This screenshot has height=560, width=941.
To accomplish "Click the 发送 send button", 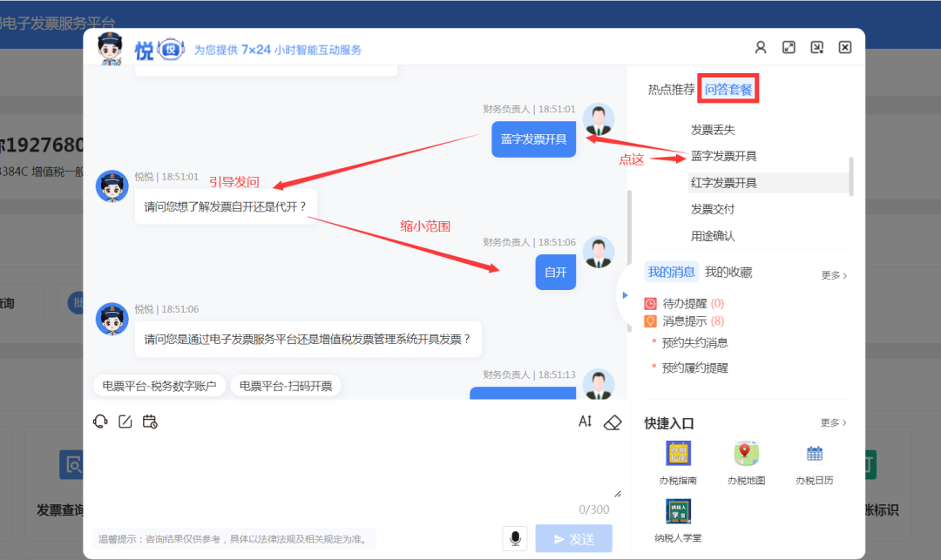I will click(573, 538).
